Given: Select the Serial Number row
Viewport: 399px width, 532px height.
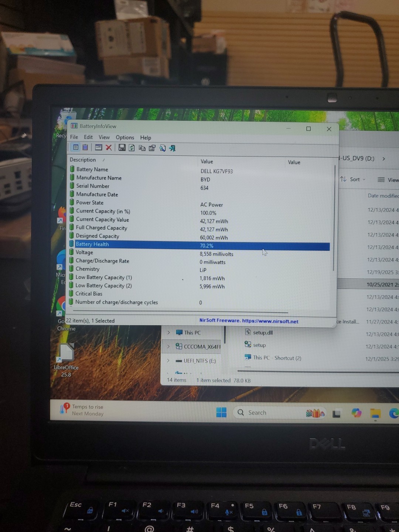Looking at the screenshot, I should pos(199,187).
